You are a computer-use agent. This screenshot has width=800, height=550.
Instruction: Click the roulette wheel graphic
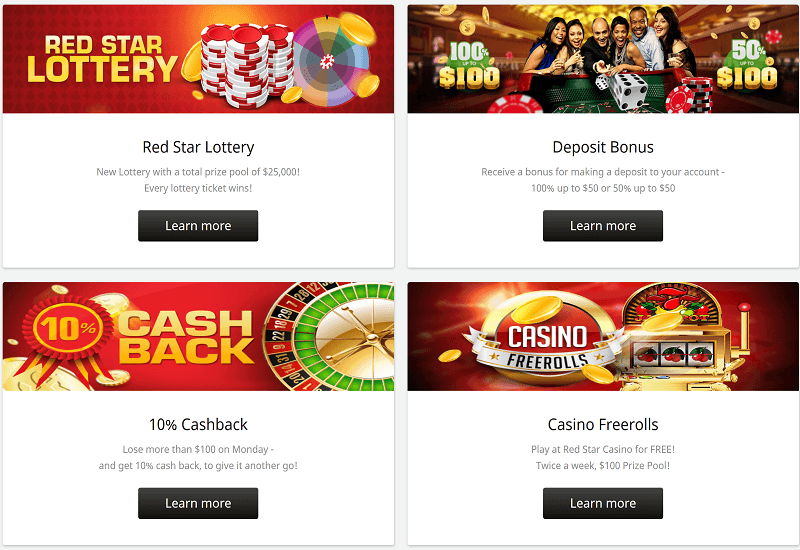pos(329,337)
